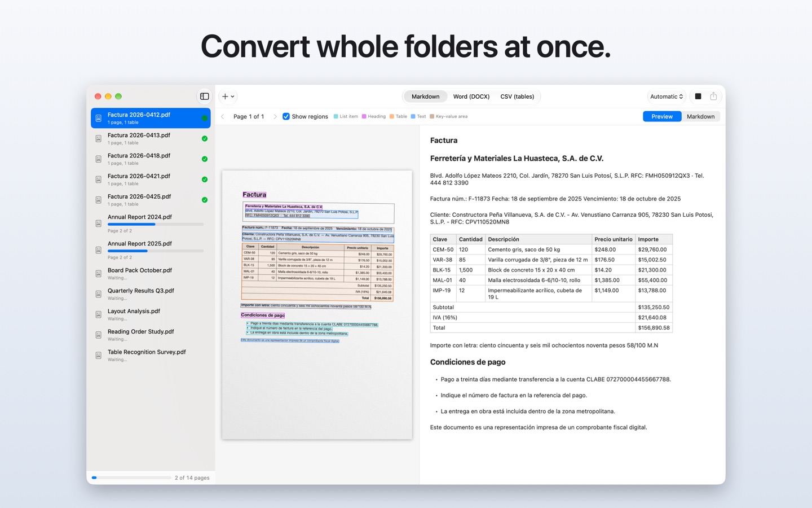Click overall progress bar at sidebar bottom
Screen dimensions: 812x508
tap(131, 478)
